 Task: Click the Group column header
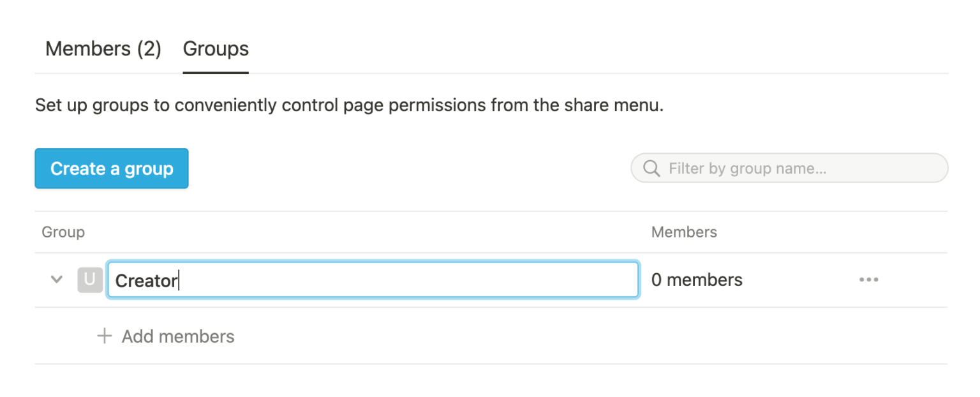pyautogui.click(x=63, y=232)
